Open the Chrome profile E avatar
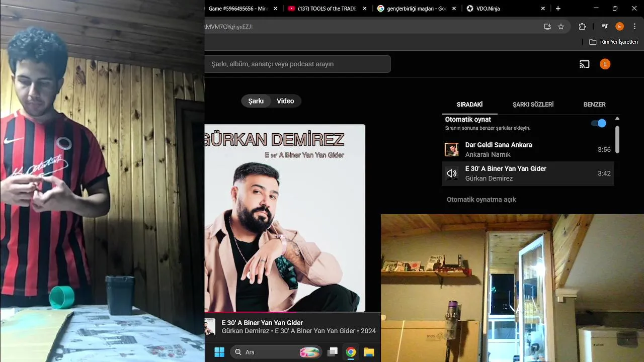The image size is (644, 362). pyautogui.click(x=619, y=27)
